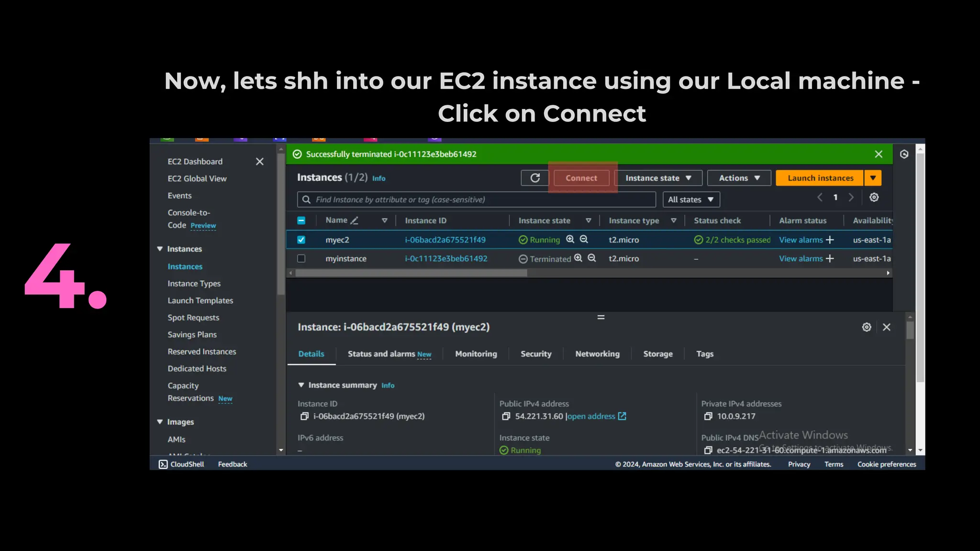
Task: Open the Instances Info link
Action: [379, 178]
